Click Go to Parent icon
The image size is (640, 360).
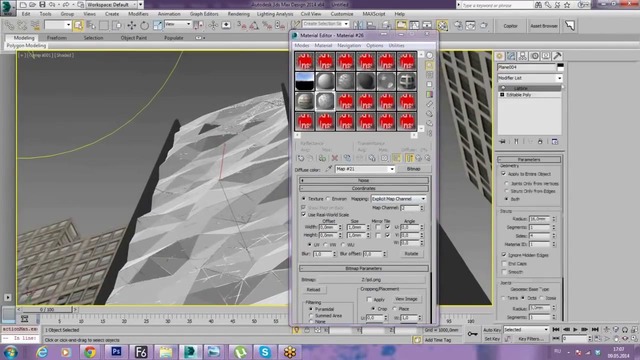point(419,158)
